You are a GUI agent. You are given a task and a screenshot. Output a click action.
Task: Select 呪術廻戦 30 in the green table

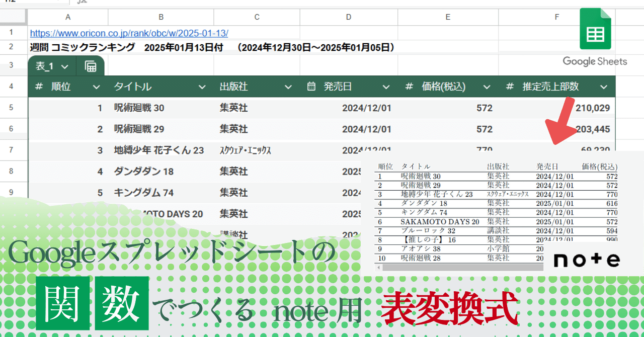pos(139,108)
